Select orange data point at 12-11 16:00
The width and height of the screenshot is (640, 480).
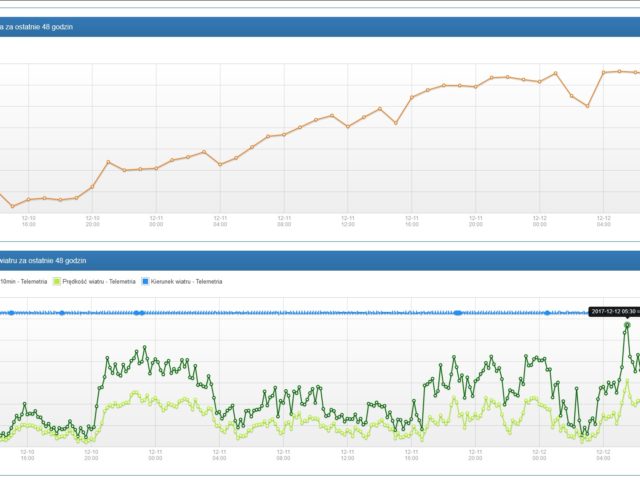(412, 97)
